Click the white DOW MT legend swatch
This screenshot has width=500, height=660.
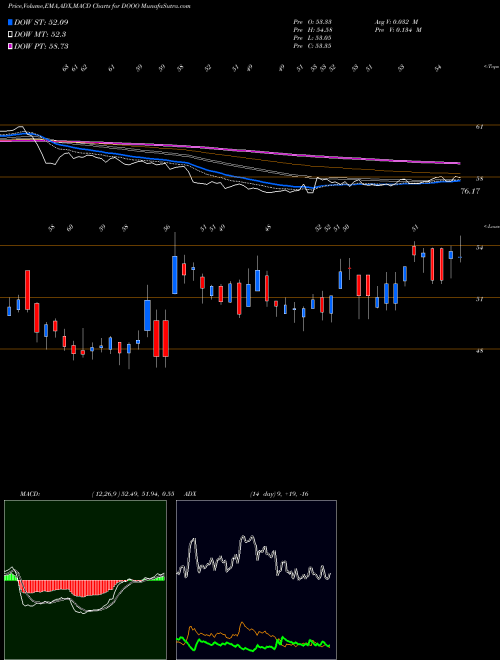(10, 34)
